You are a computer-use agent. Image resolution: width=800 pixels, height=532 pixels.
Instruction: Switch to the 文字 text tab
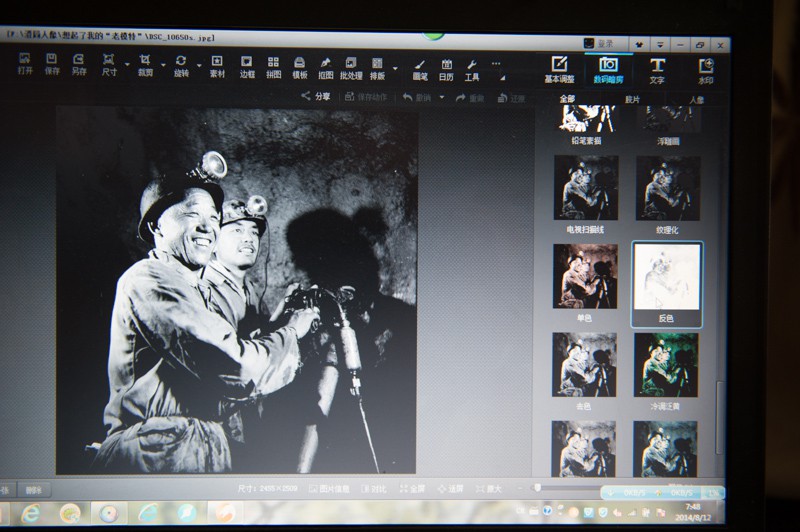click(x=657, y=71)
